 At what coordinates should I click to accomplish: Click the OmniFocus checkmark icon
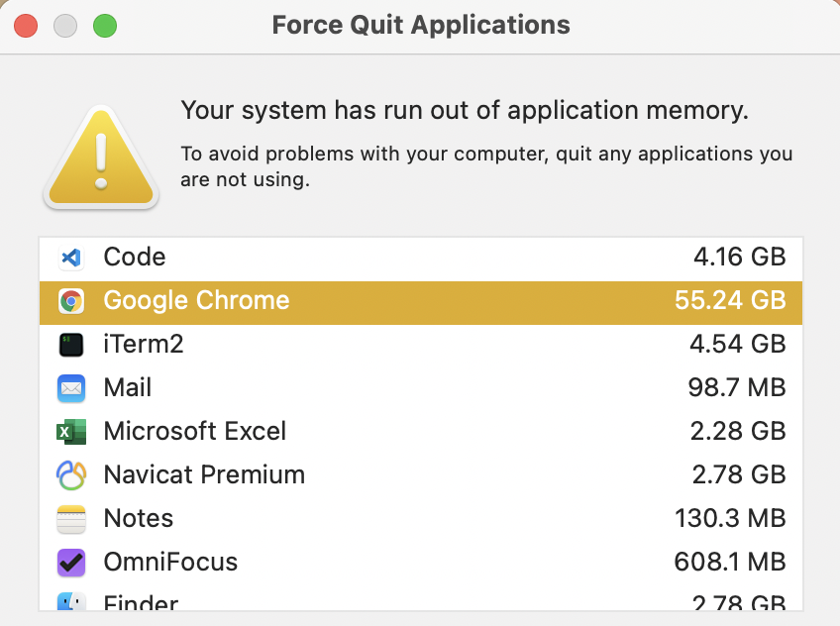coord(71,563)
